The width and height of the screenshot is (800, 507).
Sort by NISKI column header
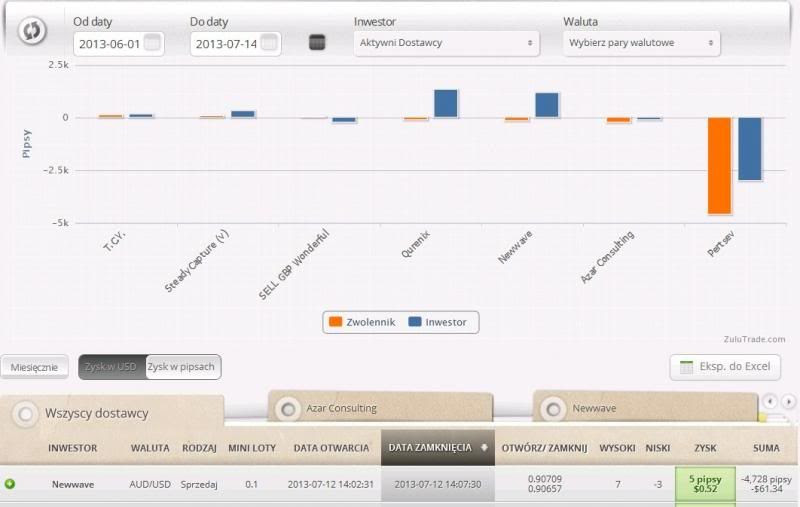[x=658, y=448]
